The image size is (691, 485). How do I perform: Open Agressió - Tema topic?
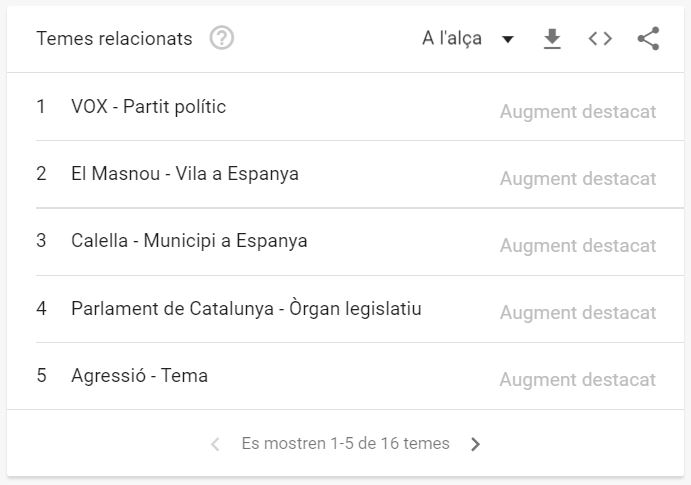click(x=140, y=376)
